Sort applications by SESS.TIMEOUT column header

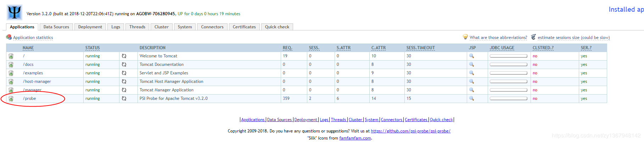tap(420, 48)
